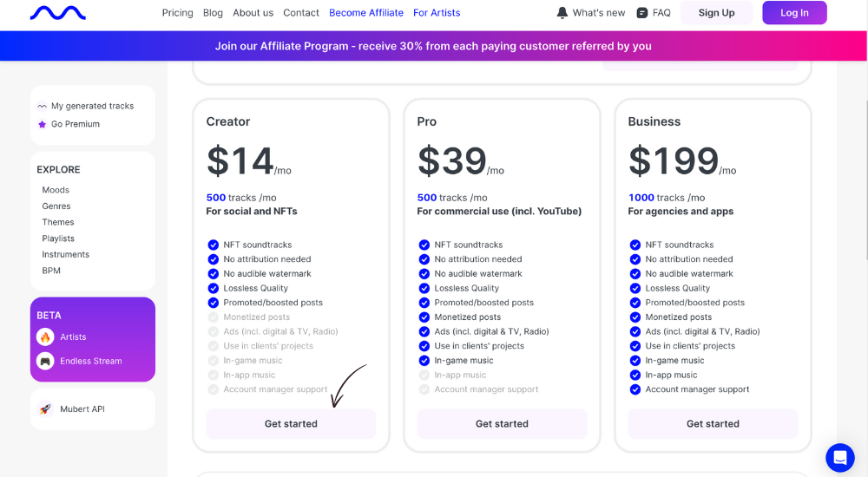Image resolution: width=868 pixels, height=477 pixels.
Task: Click "For social and NFTs" text
Action: pos(252,212)
